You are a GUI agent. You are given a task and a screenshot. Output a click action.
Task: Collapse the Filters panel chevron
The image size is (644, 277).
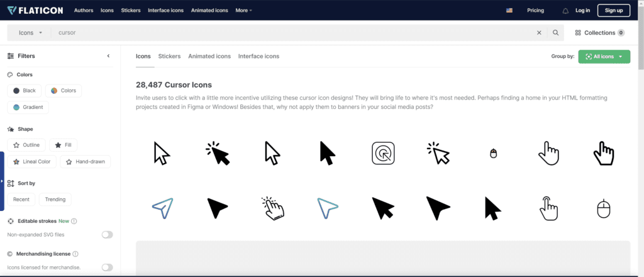click(108, 56)
